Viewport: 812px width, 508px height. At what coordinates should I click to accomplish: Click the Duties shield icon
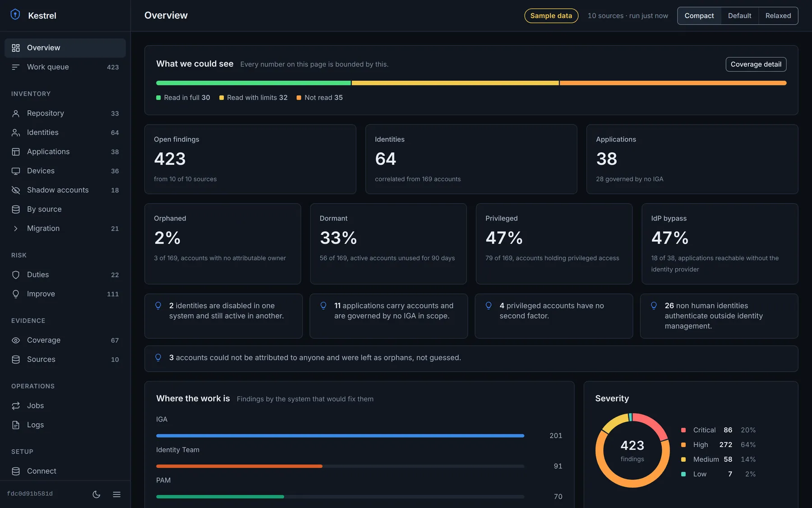point(16,275)
